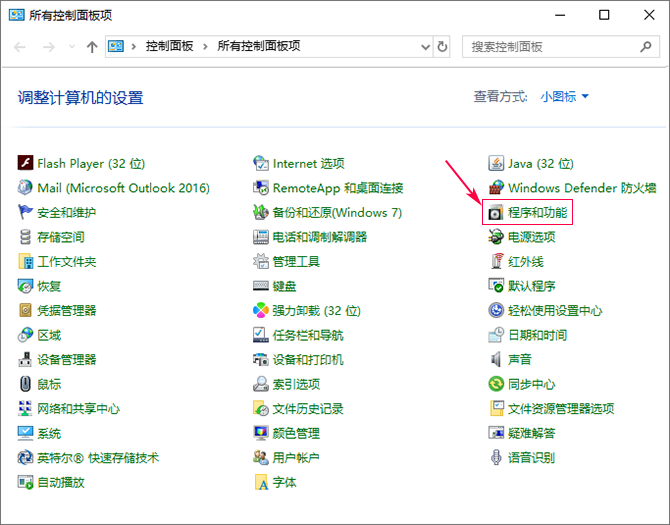Click the 文件资源管理器选项 icon
Image resolution: width=670 pixels, height=525 pixels.
pos(496,408)
